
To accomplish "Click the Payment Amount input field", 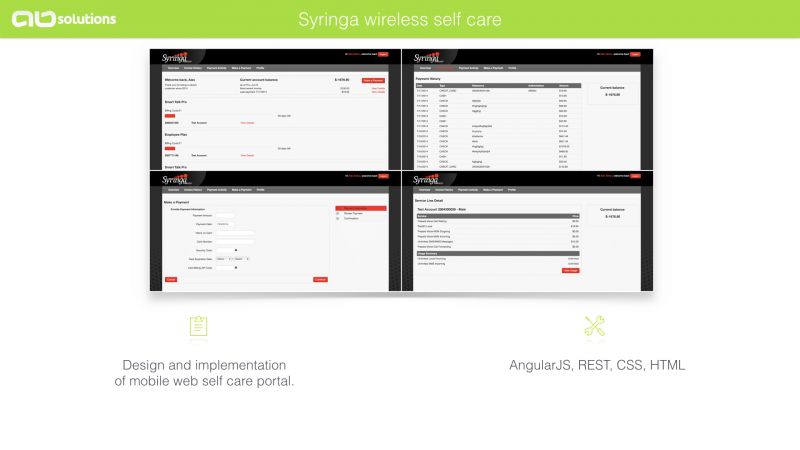I will [x=225, y=216].
